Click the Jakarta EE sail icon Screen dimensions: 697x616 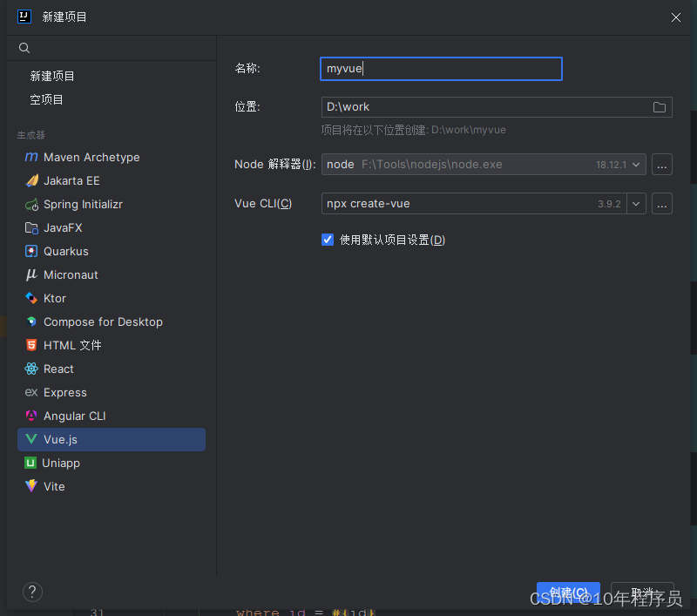tap(31, 180)
